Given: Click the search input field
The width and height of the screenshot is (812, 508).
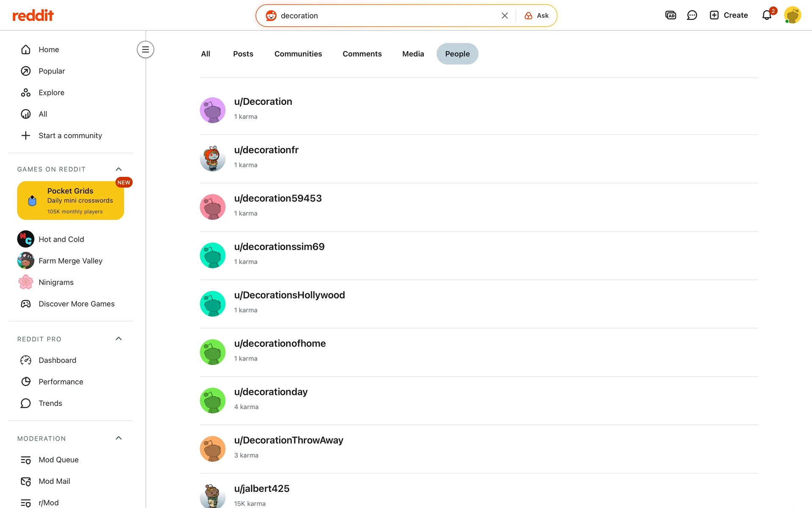Looking at the screenshot, I should click(381, 16).
